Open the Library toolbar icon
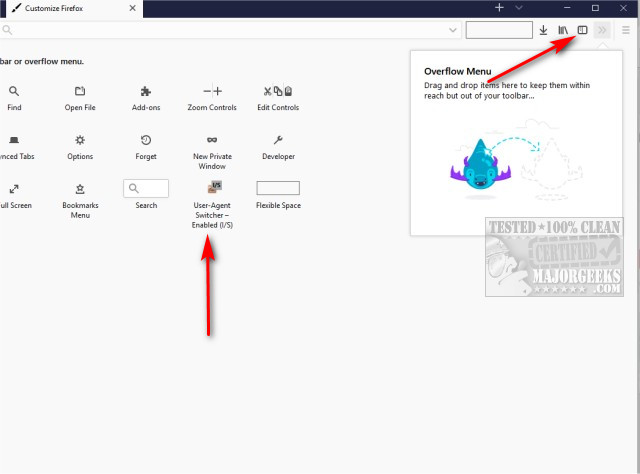Viewport: 640px width, 474px height. tap(563, 30)
